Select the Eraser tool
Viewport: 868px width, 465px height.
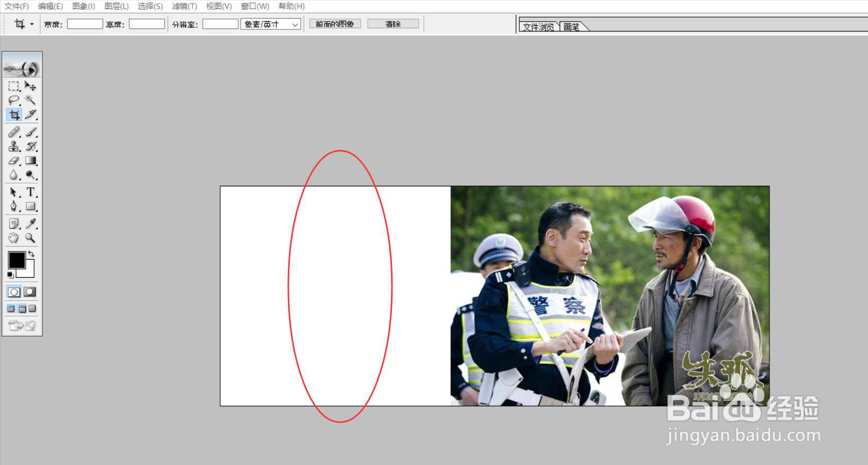click(14, 161)
